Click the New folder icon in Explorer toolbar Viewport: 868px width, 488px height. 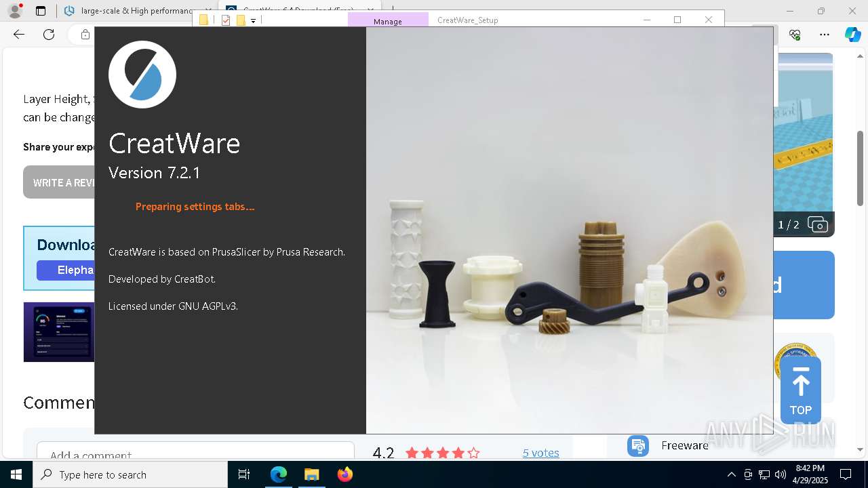click(240, 20)
